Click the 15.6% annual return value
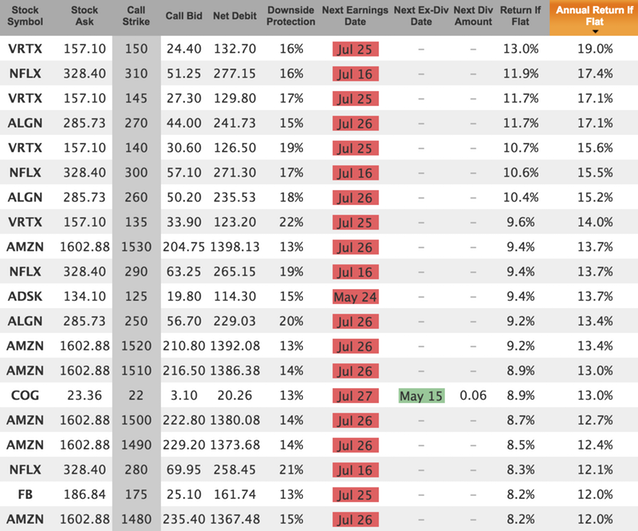The width and height of the screenshot is (638, 531). (595, 148)
